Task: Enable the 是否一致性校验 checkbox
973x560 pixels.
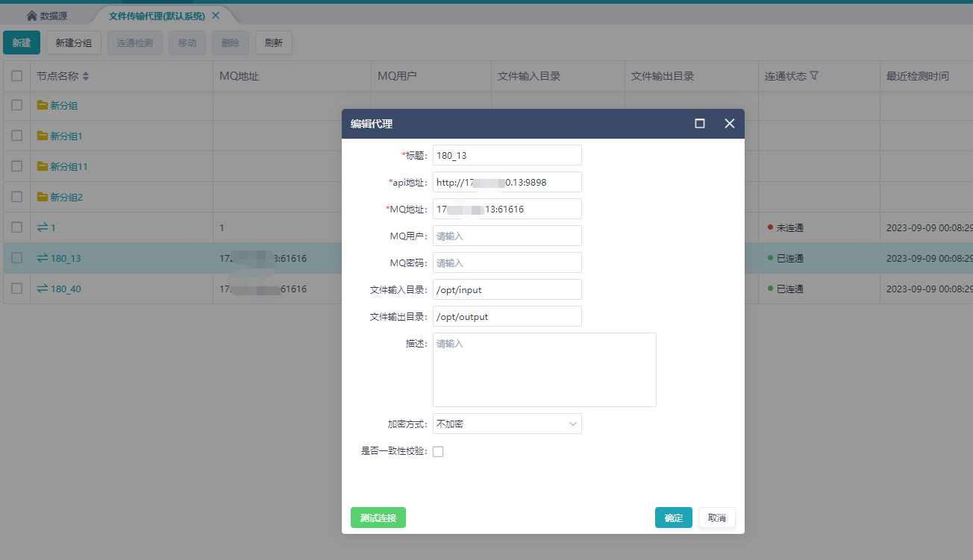Action: 438,451
